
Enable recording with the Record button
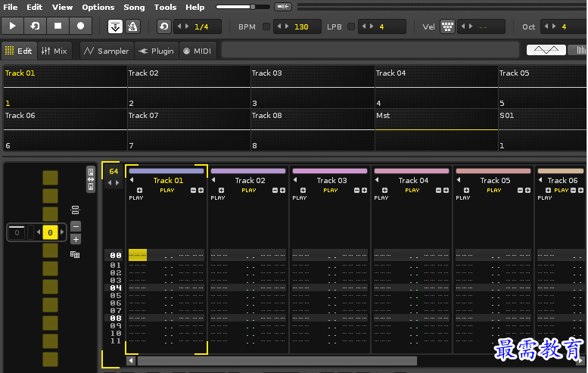81,26
